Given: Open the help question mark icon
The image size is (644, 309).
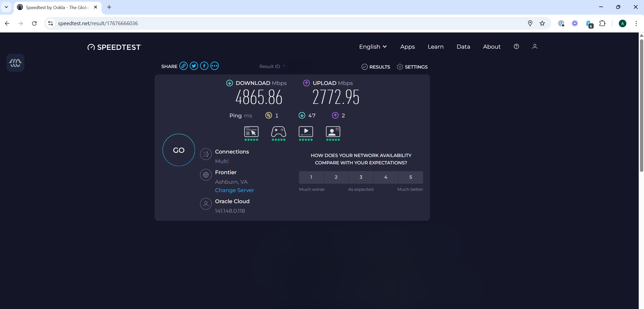Looking at the screenshot, I should click(516, 47).
